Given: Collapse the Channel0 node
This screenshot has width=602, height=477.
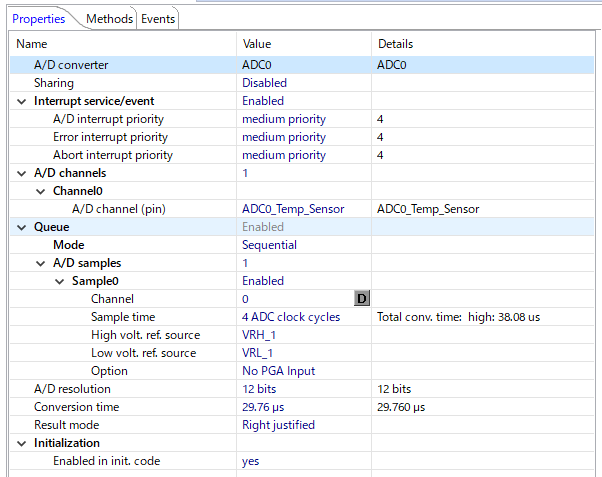Looking at the screenshot, I should click(41, 191).
